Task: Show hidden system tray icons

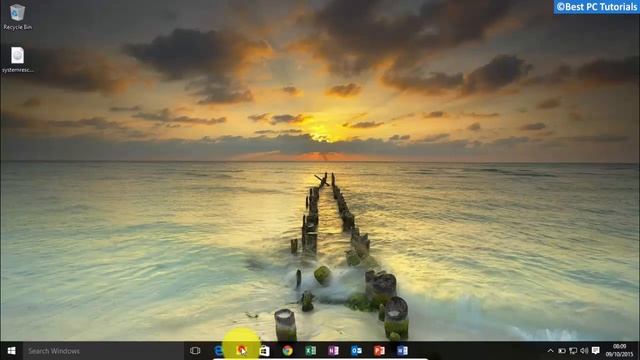Action: (550, 351)
